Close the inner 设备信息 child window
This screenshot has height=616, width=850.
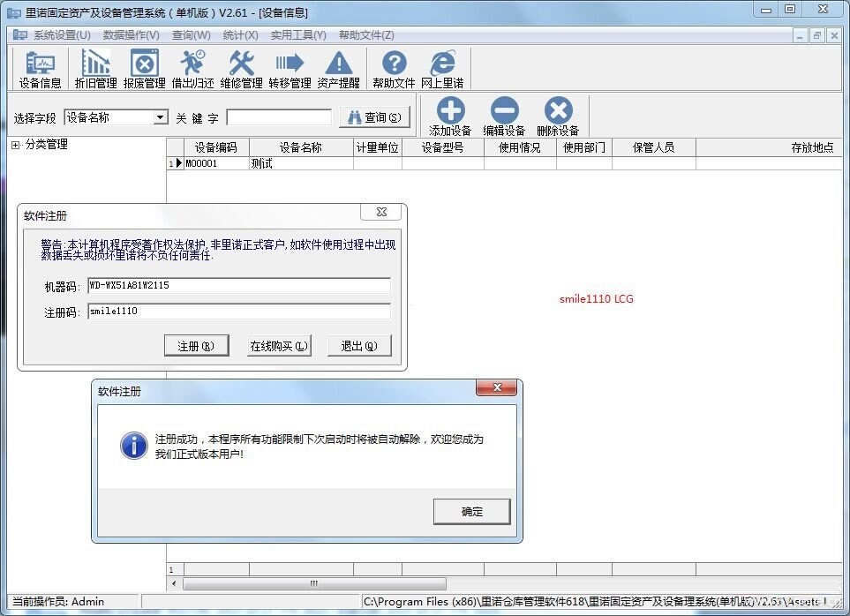click(x=834, y=36)
